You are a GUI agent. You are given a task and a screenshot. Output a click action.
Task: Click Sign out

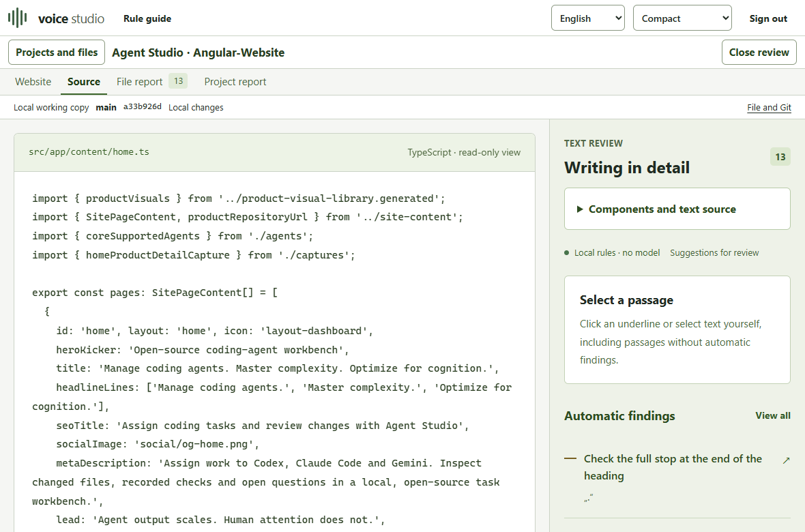768,18
